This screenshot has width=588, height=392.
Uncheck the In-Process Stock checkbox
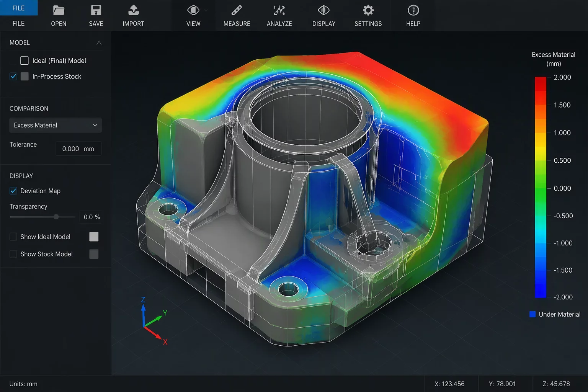pos(13,76)
